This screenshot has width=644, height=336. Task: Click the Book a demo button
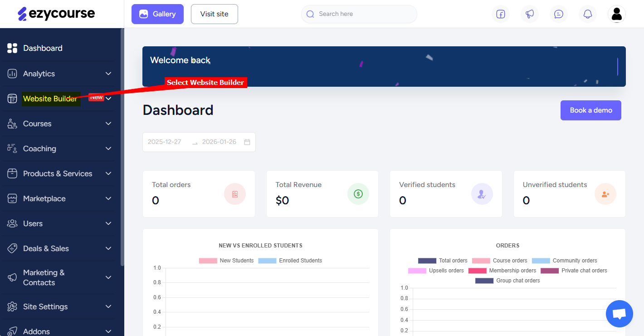click(x=590, y=110)
